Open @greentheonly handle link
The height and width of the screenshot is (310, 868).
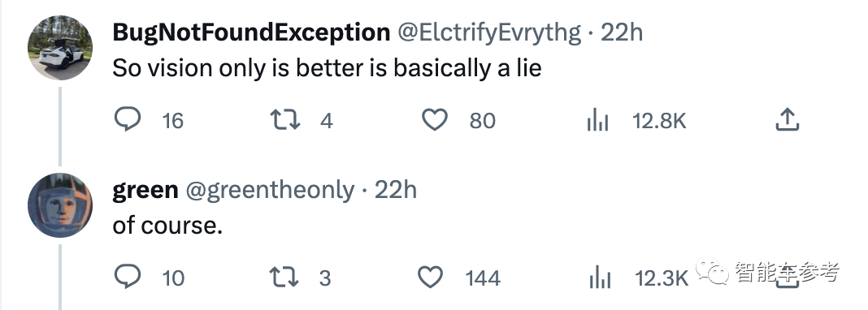[270, 191]
